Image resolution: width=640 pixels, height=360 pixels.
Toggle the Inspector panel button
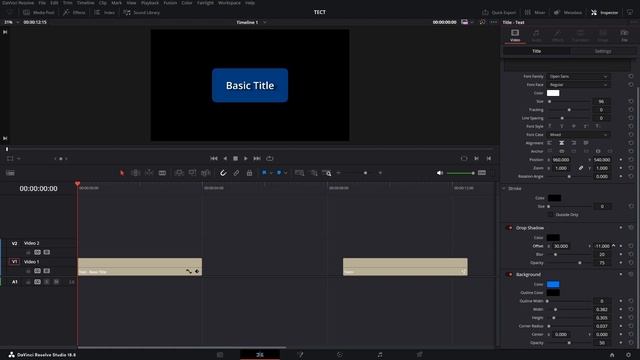tap(604, 13)
